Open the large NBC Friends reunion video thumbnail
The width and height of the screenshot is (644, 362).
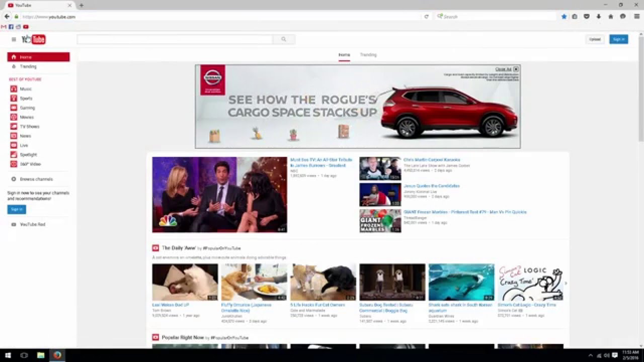point(220,195)
